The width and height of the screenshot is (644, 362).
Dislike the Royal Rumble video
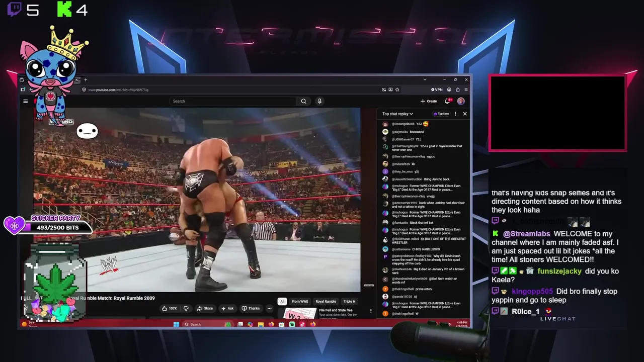click(186, 308)
